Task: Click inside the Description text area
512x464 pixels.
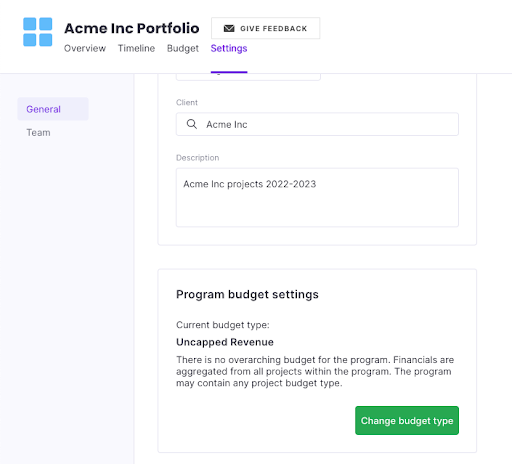Action: 317,198
